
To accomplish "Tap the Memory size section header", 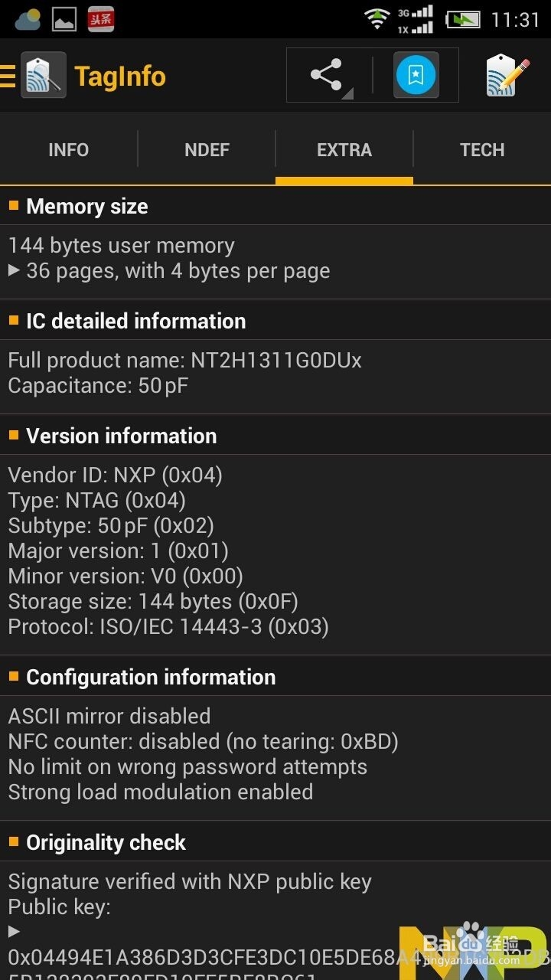I will click(86, 206).
